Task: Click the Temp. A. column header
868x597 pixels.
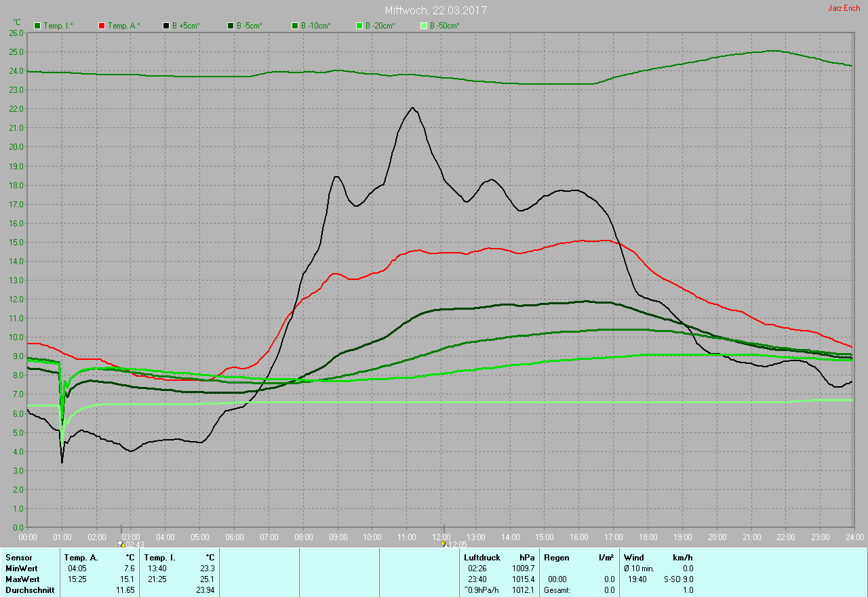Action: (x=81, y=558)
